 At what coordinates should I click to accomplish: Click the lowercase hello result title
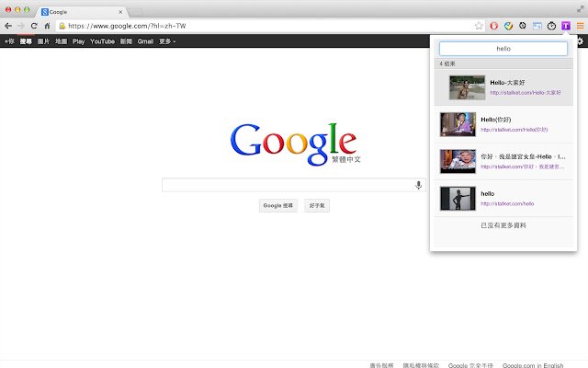(x=488, y=194)
